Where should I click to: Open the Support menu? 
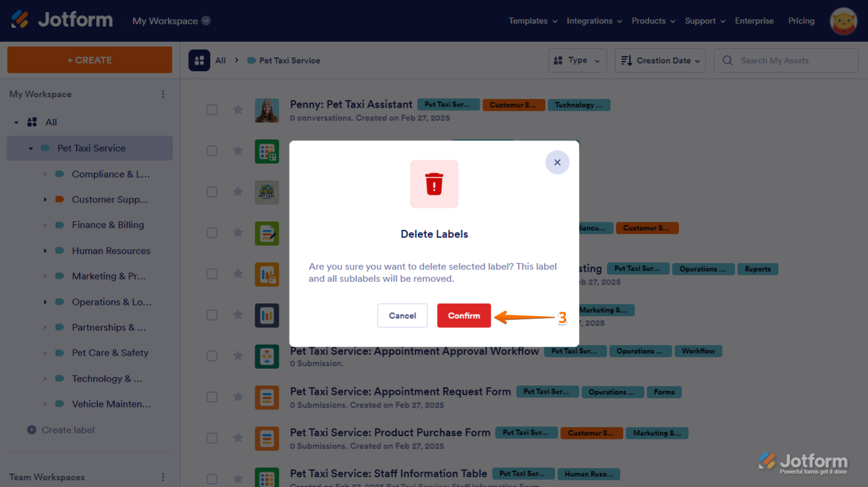point(705,21)
